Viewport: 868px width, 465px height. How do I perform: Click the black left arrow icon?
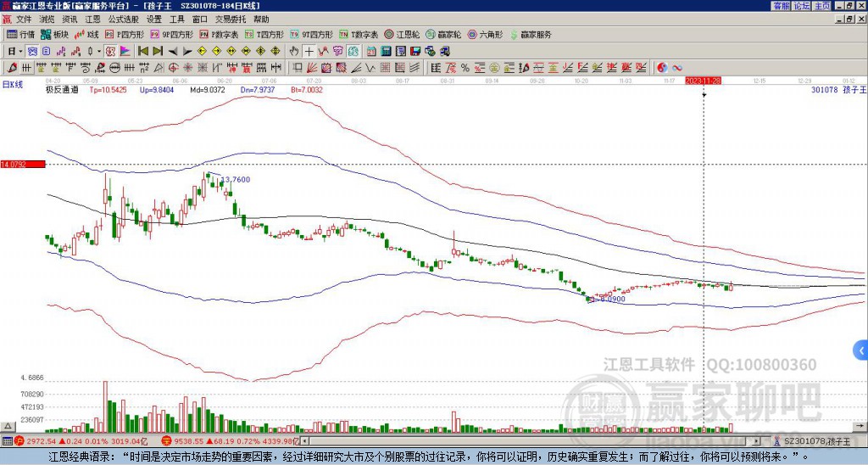point(173,52)
